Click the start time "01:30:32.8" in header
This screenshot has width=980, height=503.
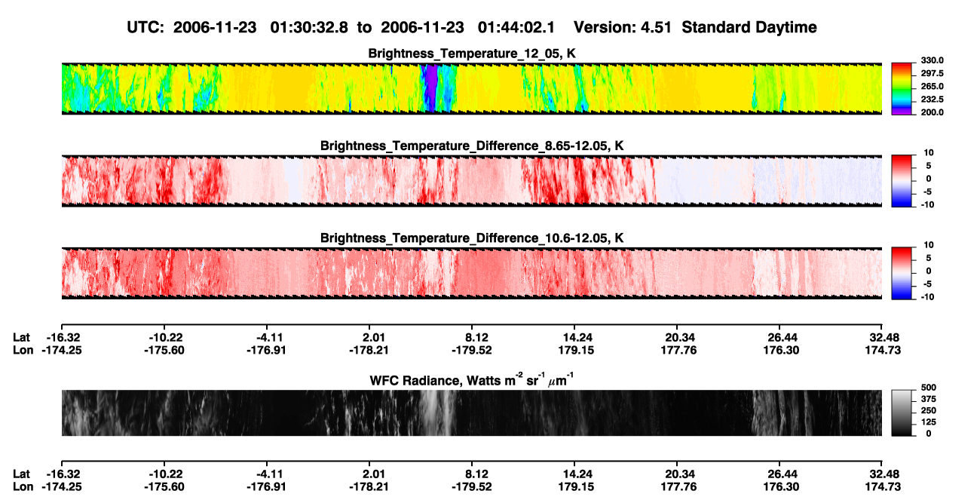[309, 27]
